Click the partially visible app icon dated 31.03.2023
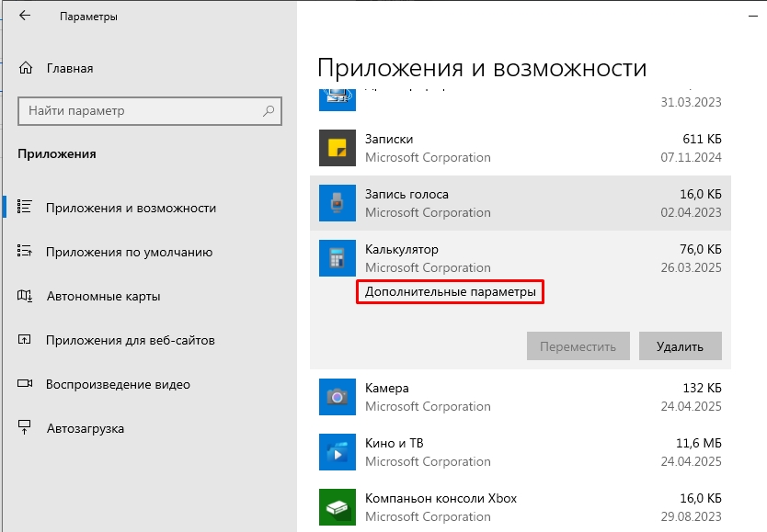This screenshot has width=767, height=532. click(338, 99)
